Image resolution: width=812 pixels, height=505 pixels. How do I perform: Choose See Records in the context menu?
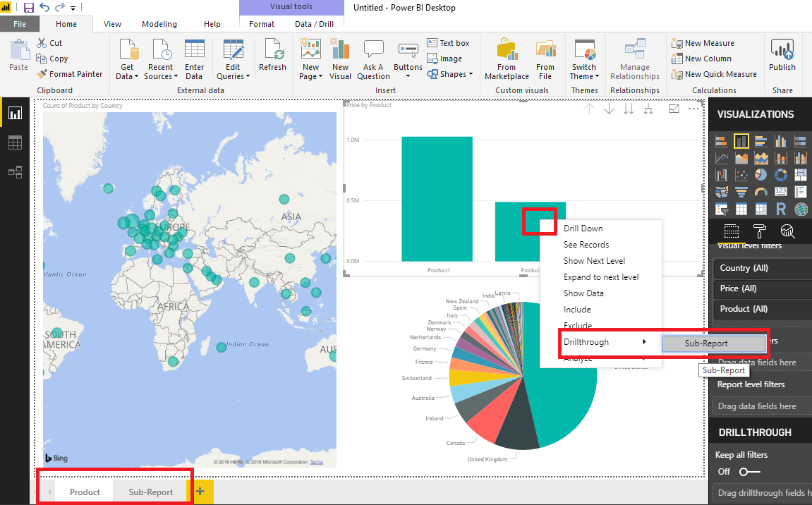[x=586, y=245]
